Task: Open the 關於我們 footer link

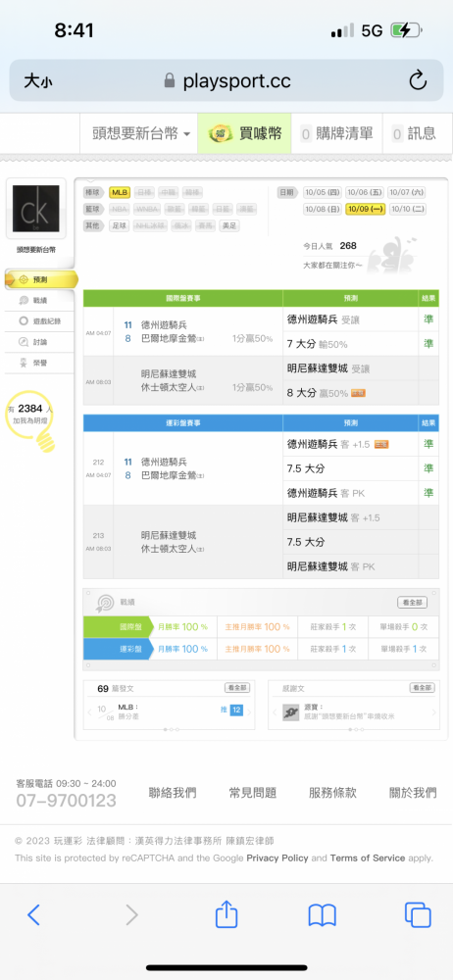Action: click(413, 793)
